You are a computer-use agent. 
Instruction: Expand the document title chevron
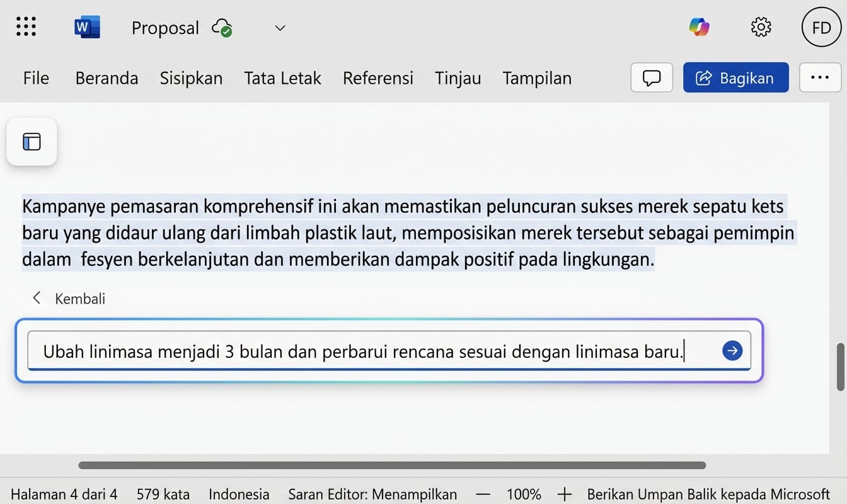279,28
